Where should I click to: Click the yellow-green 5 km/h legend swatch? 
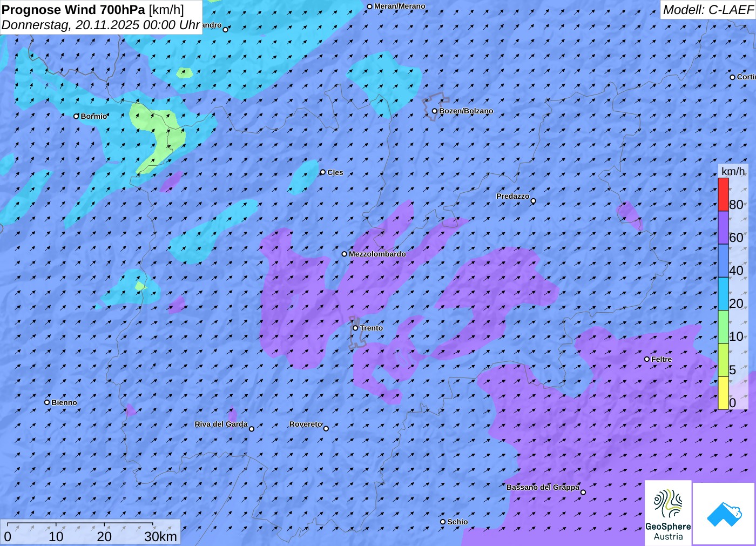pos(723,360)
